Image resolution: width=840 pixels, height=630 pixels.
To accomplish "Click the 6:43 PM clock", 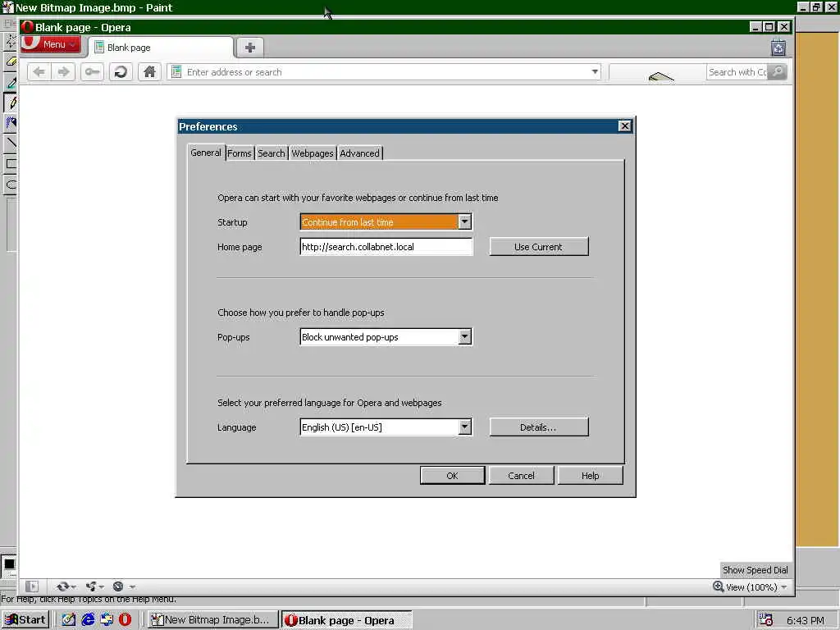I will point(806,620).
